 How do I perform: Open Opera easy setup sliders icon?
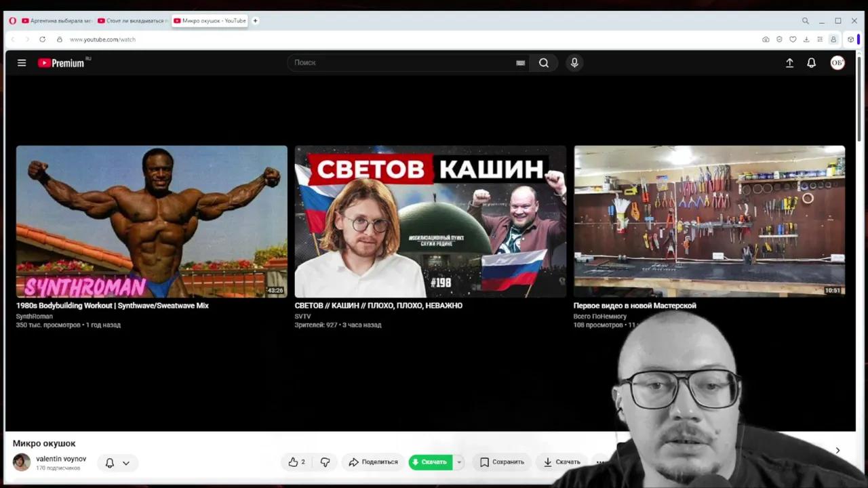(820, 39)
